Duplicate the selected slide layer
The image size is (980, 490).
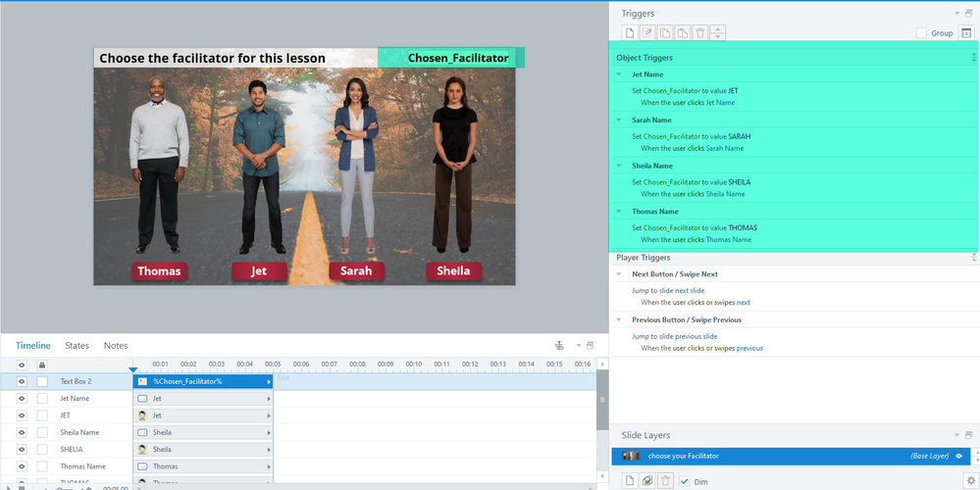[647, 480]
